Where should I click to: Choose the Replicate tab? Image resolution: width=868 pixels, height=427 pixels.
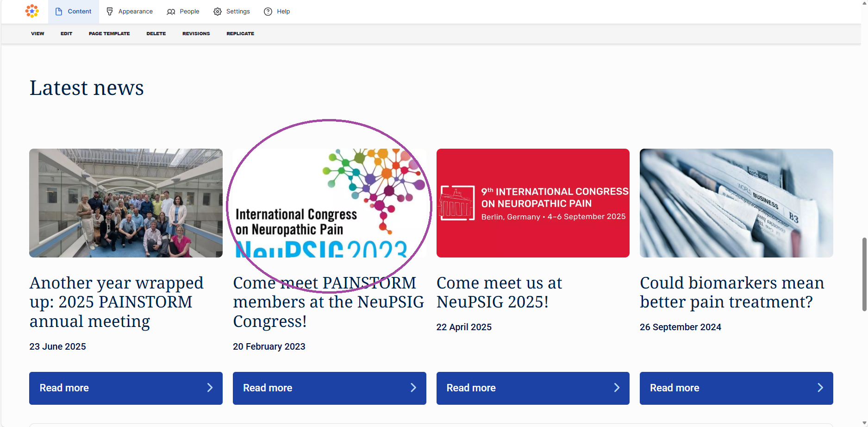tap(240, 34)
